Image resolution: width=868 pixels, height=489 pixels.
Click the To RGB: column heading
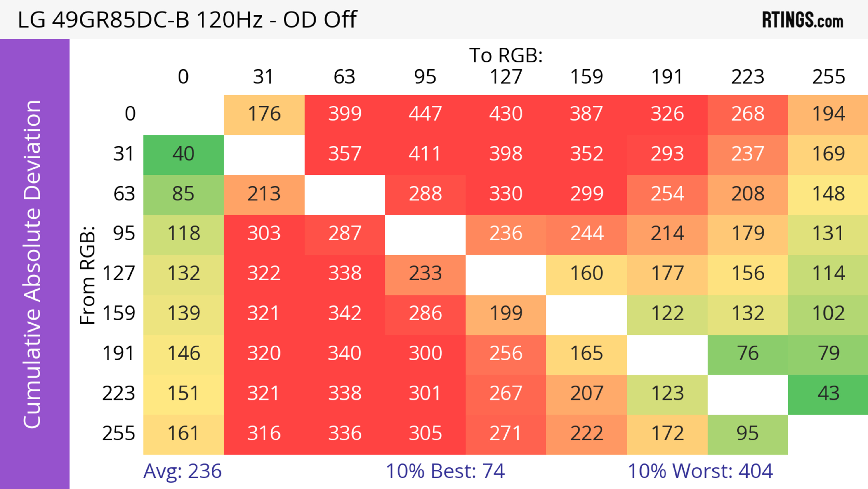[x=506, y=55]
